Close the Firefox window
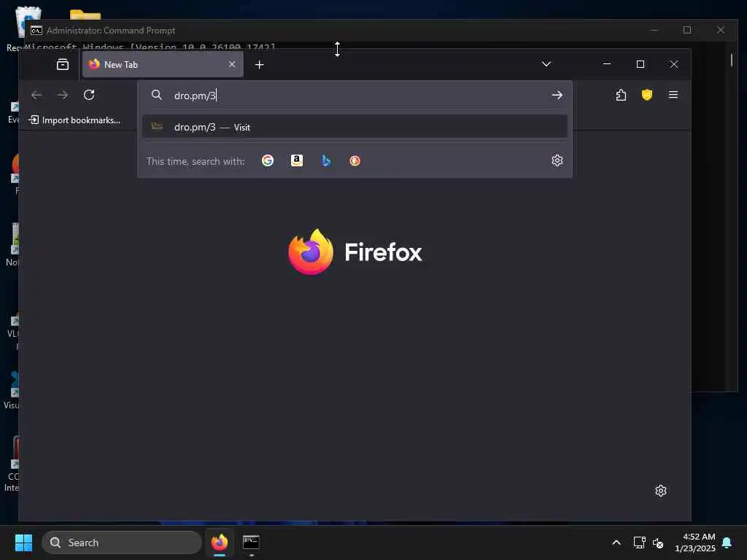 click(673, 64)
